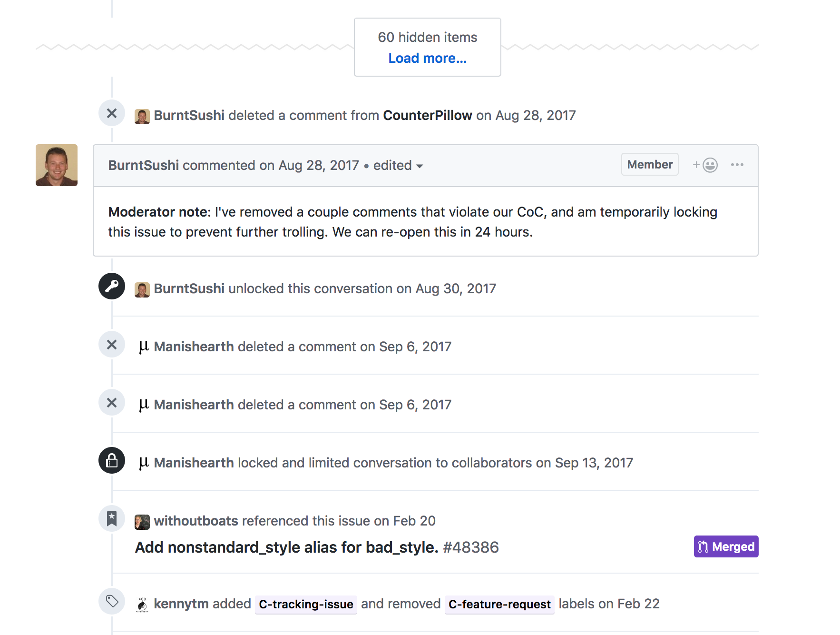Viewport: 840px width, 635px height.
Task: Open withoutboats profile link
Action: pyautogui.click(x=196, y=521)
